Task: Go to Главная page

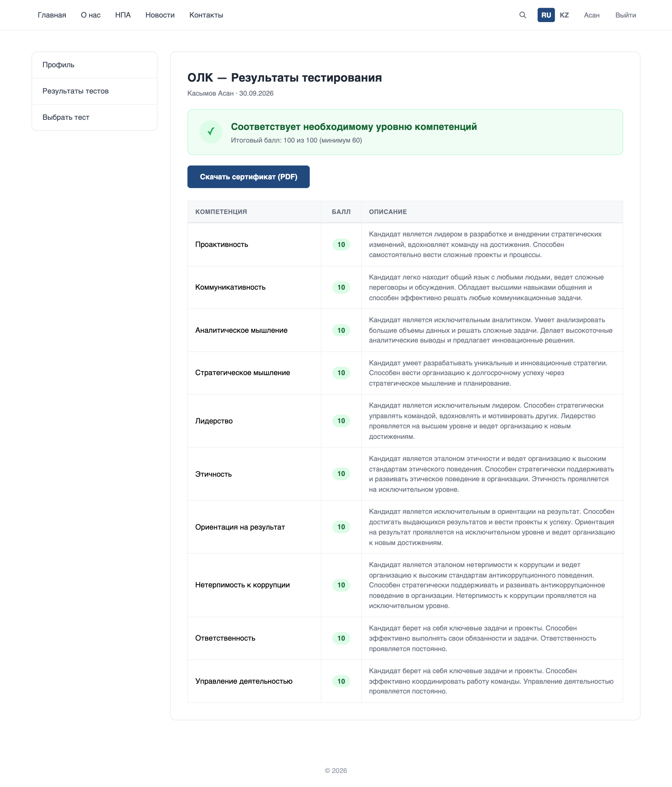Action: pyautogui.click(x=52, y=15)
